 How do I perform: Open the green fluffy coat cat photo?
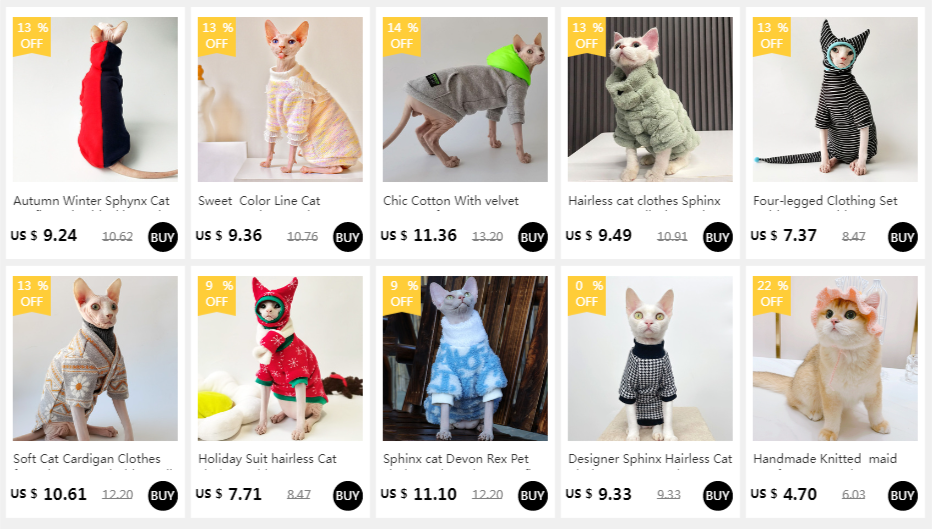pyautogui.click(x=650, y=99)
